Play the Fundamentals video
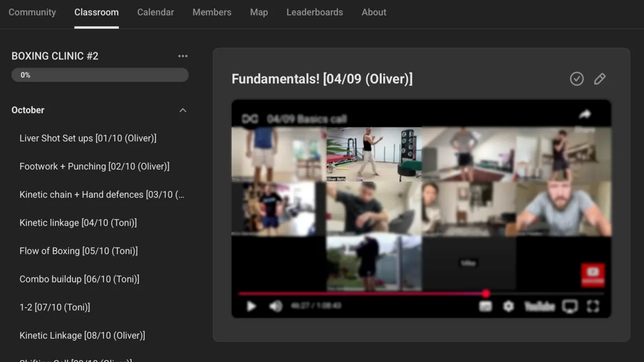This screenshot has width=644, height=362. pyautogui.click(x=251, y=306)
